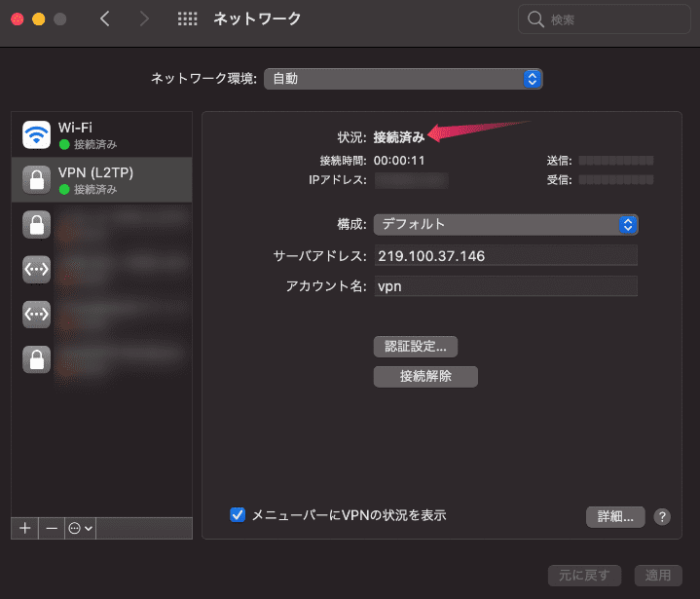
Task: Select the Wi-Fi service in sidebar
Action: (102, 134)
